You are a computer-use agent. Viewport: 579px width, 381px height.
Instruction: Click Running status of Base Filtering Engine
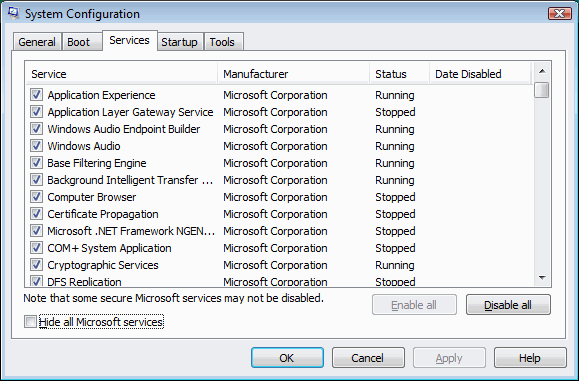pyautogui.click(x=395, y=163)
